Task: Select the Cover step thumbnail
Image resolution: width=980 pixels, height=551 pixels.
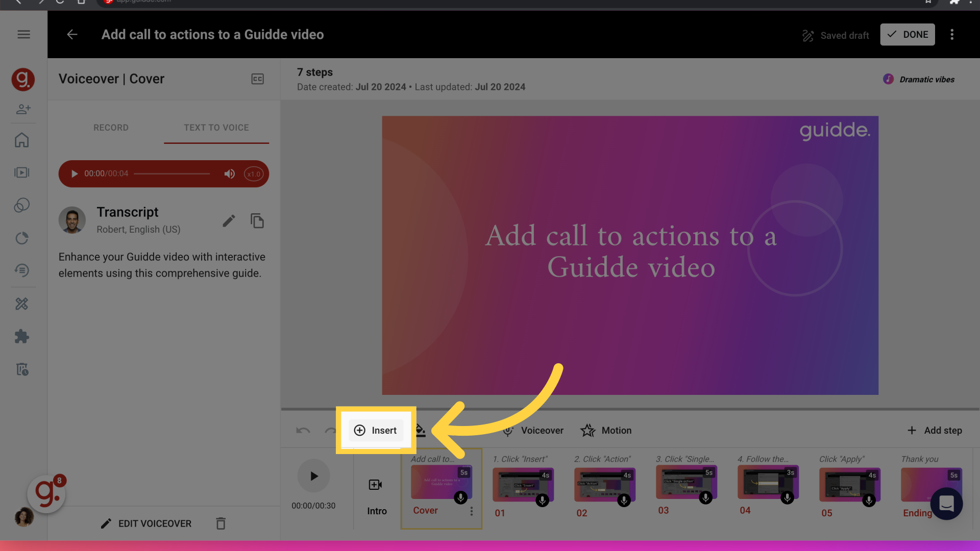Action: point(442,482)
